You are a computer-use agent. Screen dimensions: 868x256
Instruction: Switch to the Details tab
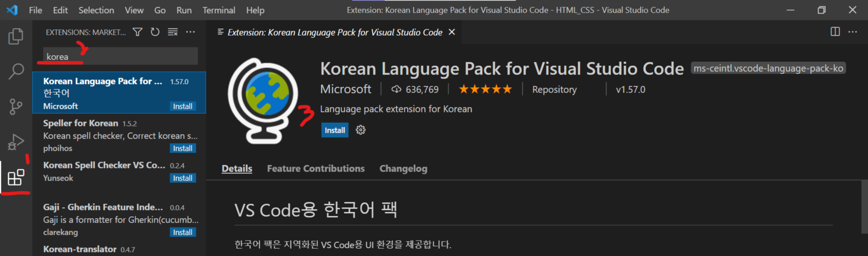[237, 168]
